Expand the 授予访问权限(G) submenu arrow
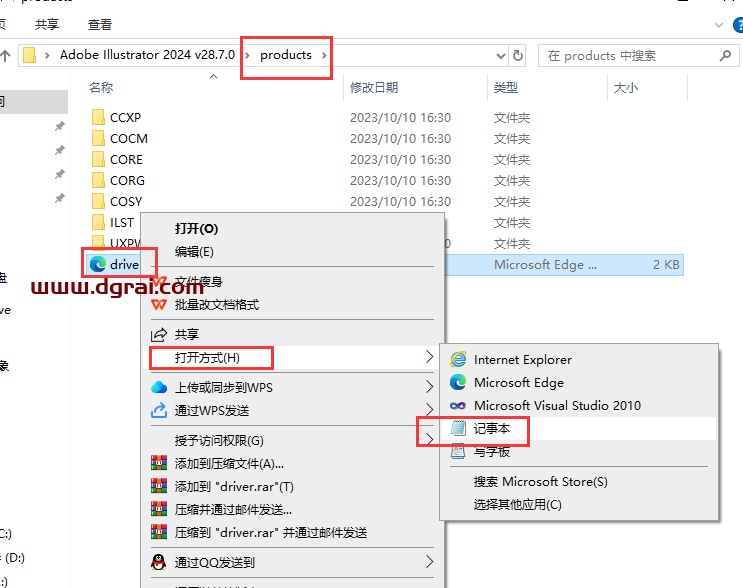Image resolution: width=743 pixels, height=588 pixels. coord(429,439)
